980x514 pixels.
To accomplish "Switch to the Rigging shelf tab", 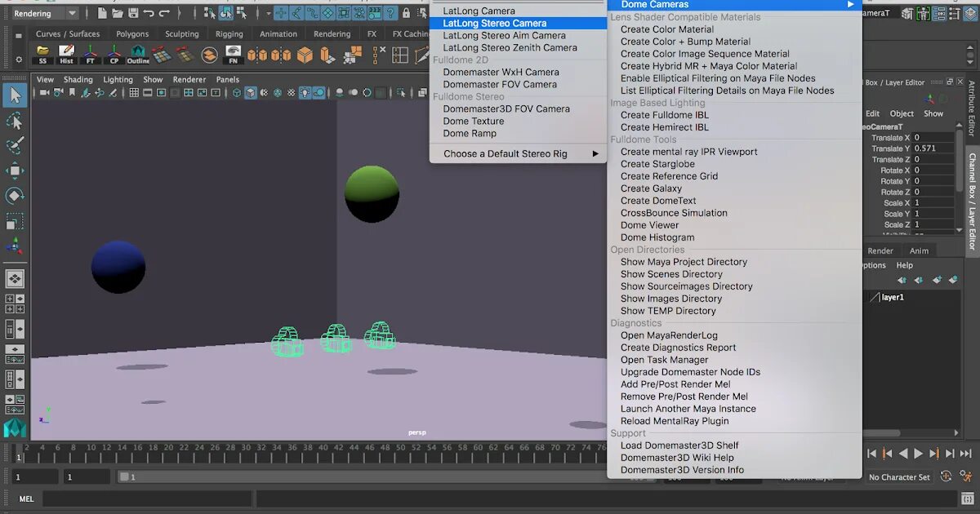I will [229, 34].
